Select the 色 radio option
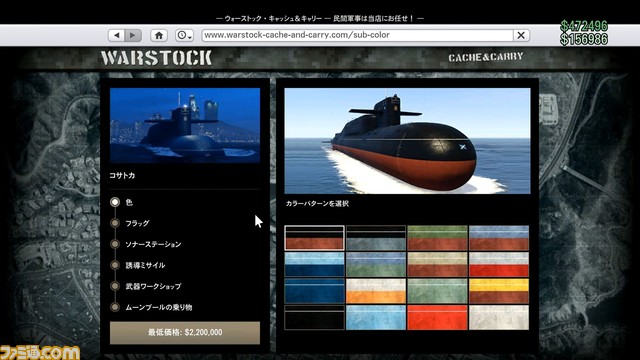 click(115, 202)
